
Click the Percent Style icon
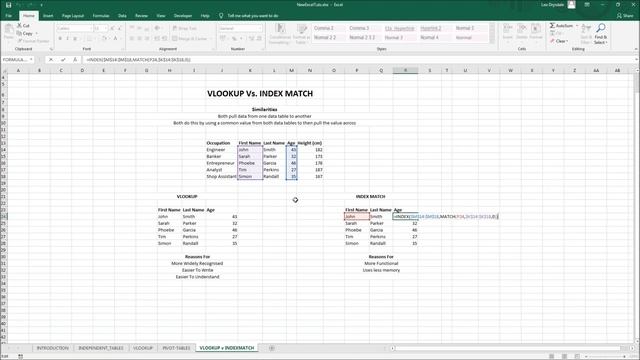click(234, 38)
